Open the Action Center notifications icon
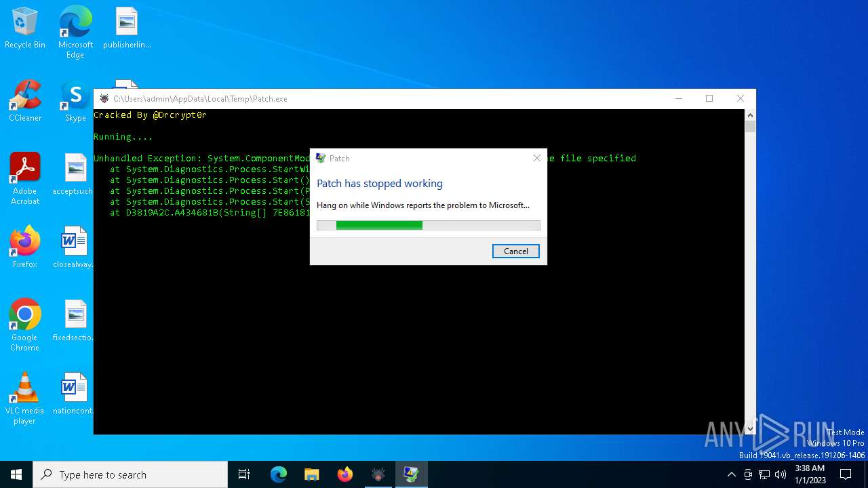 (x=846, y=474)
